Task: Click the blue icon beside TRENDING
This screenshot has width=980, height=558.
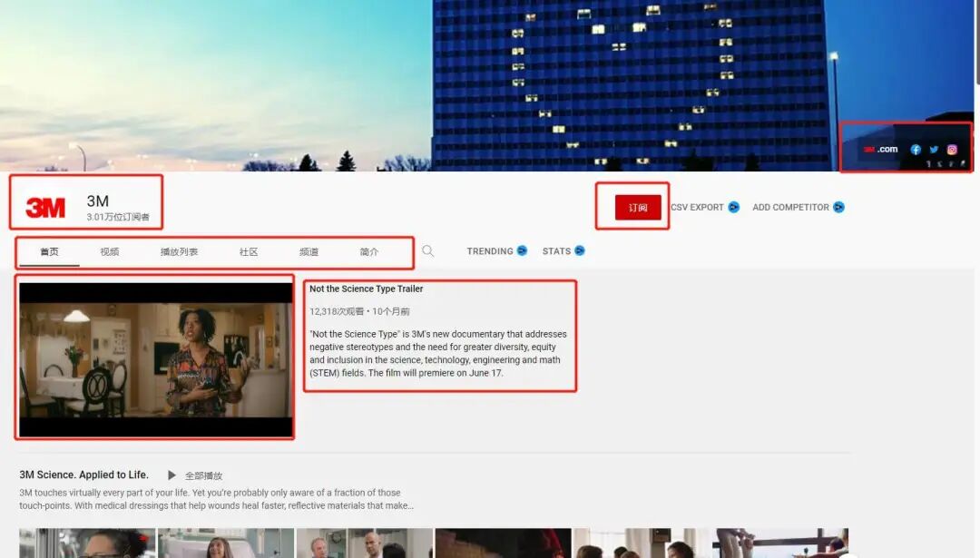Action: coord(522,250)
